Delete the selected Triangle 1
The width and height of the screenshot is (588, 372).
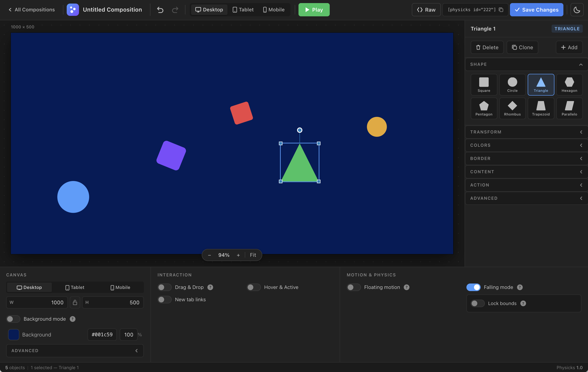coord(487,47)
